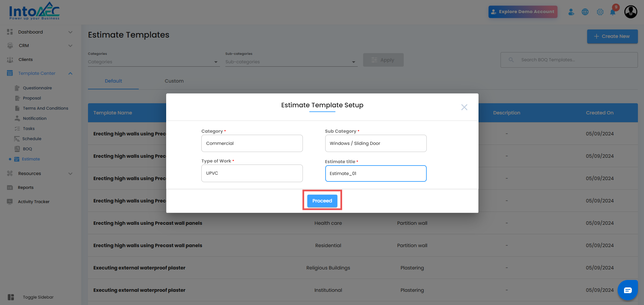Close the Estimate Template Setup dialog
644x305 pixels.
464,107
